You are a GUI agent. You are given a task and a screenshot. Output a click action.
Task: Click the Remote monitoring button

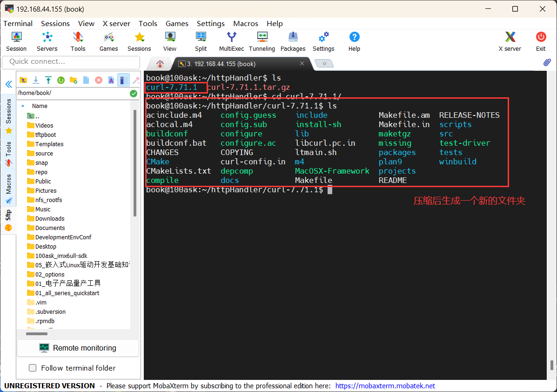(78, 348)
